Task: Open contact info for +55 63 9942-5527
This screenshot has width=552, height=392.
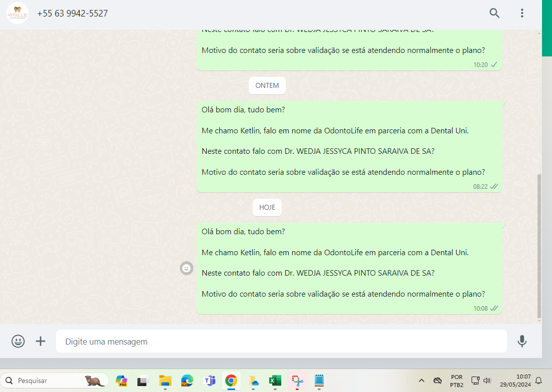Action: 72,13
